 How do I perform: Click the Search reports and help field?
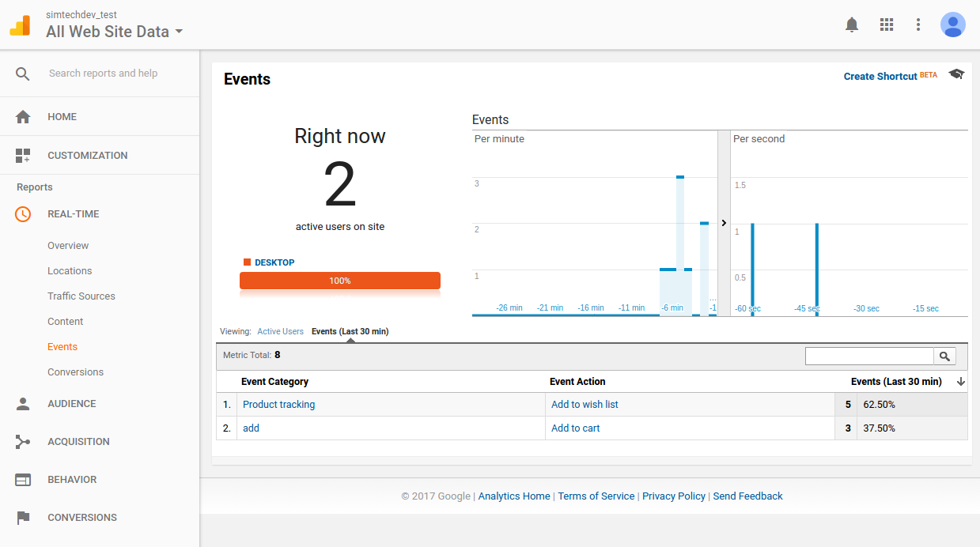[103, 74]
